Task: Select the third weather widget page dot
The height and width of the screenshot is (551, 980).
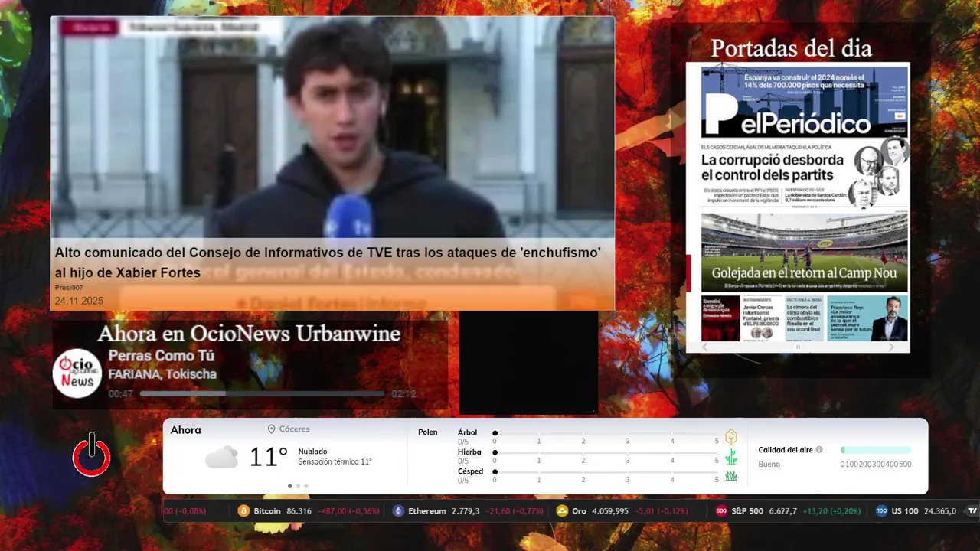Action: coord(306,486)
